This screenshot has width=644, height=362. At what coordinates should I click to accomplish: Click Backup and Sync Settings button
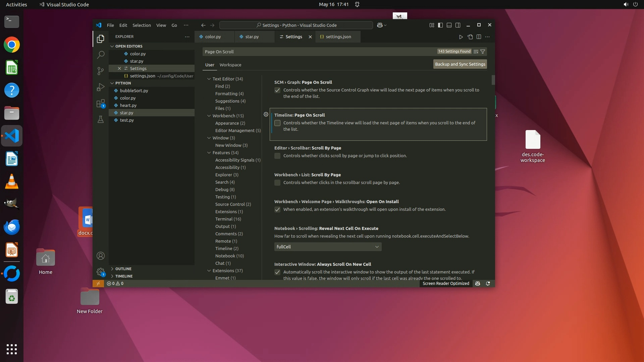pos(460,64)
